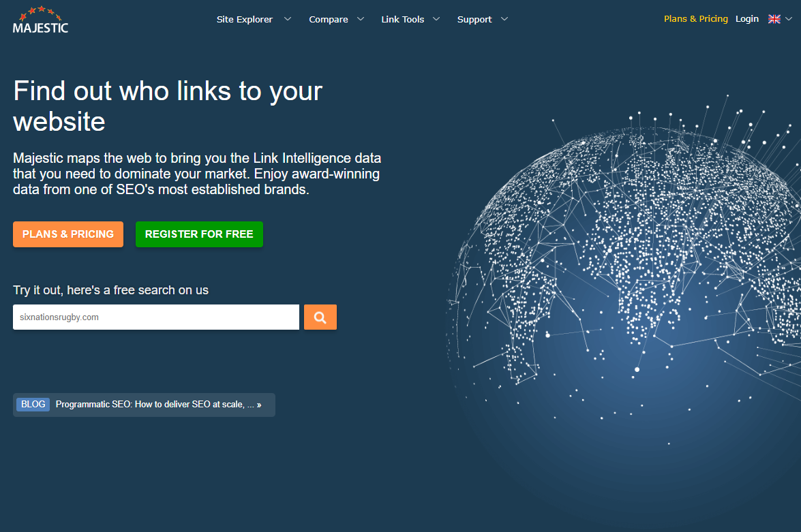Click the Majestic logo
This screenshot has width=801, height=532.
click(x=40, y=20)
